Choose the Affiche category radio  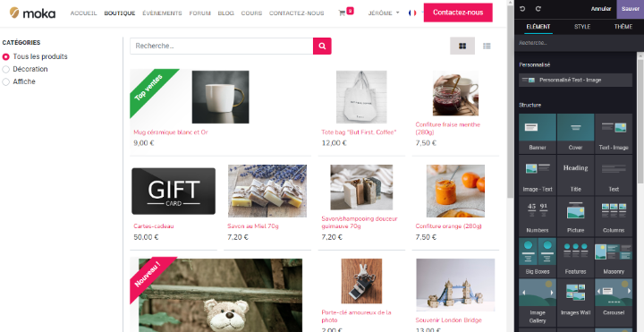(5, 82)
